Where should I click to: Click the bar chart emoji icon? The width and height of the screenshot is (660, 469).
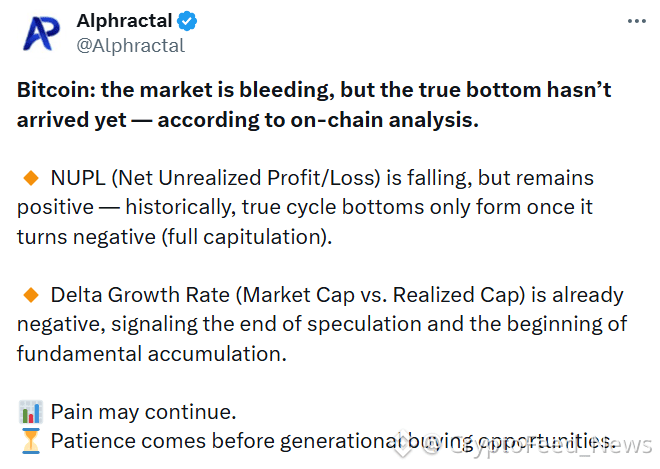point(31,412)
